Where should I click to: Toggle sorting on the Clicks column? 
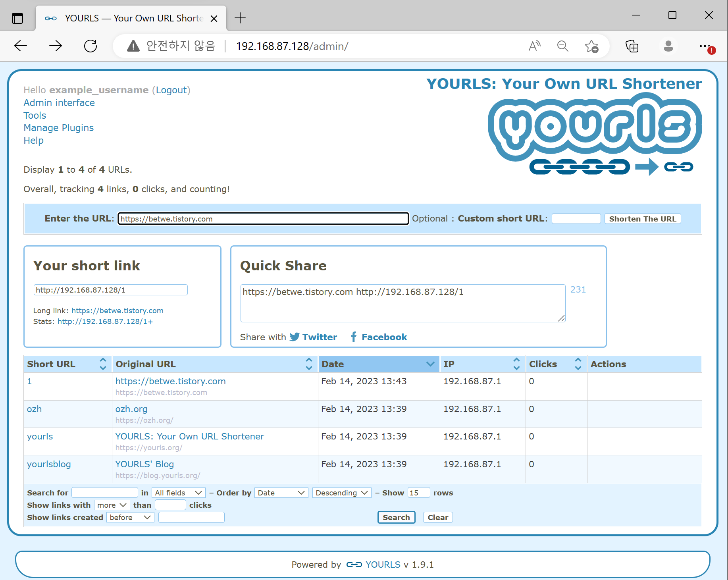578,363
